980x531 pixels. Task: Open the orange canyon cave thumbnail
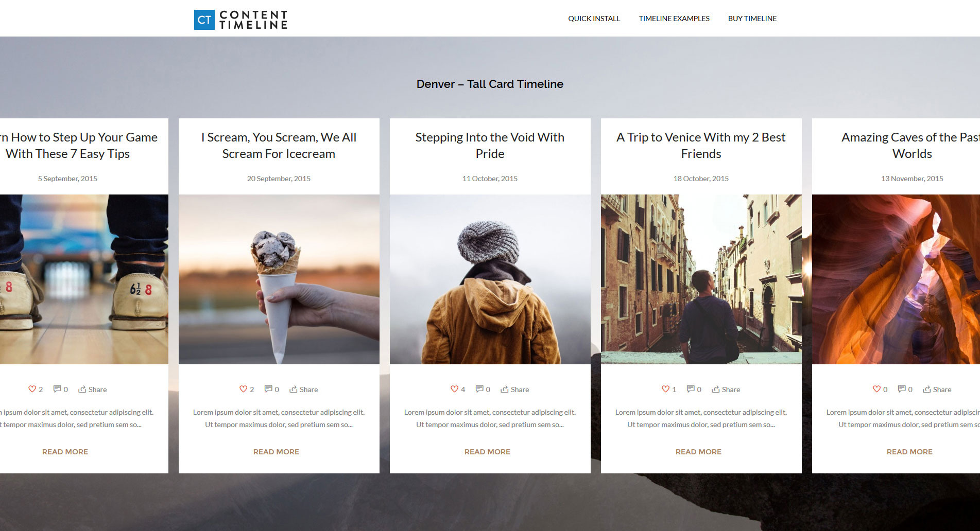coord(896,279)
